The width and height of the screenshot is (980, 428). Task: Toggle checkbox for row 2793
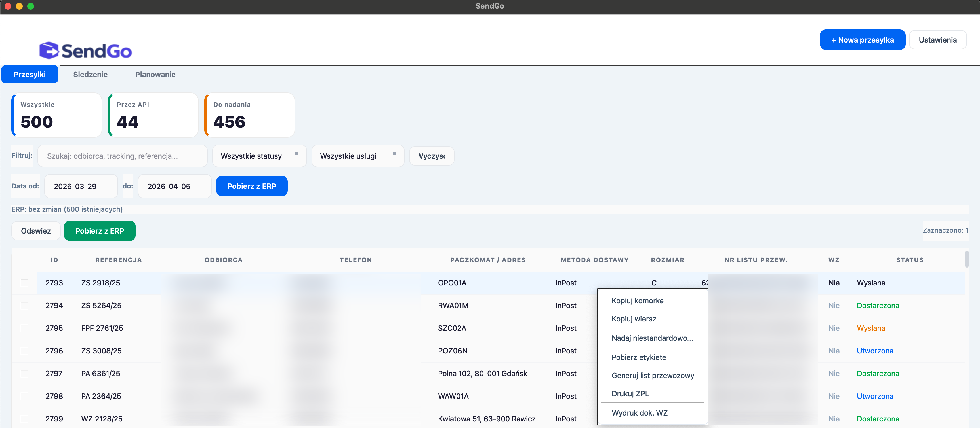24,283
